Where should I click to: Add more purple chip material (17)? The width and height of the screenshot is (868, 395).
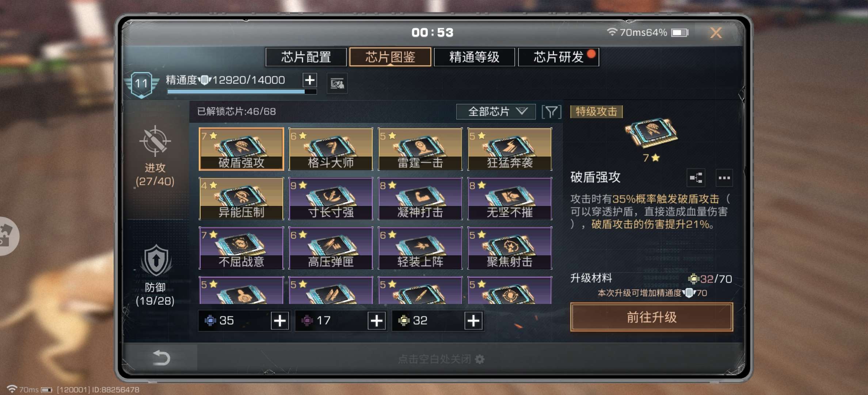377,321
